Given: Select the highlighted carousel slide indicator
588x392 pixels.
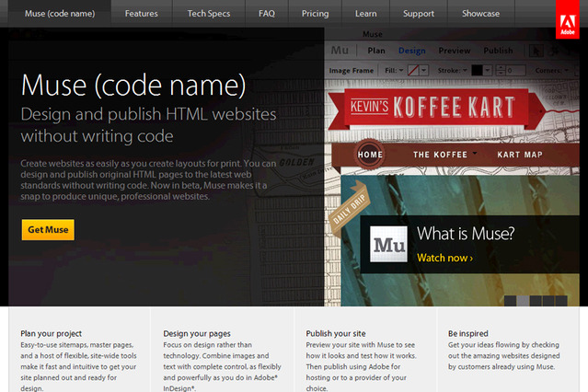Looking at the screenshot, I should pos(523,301).
